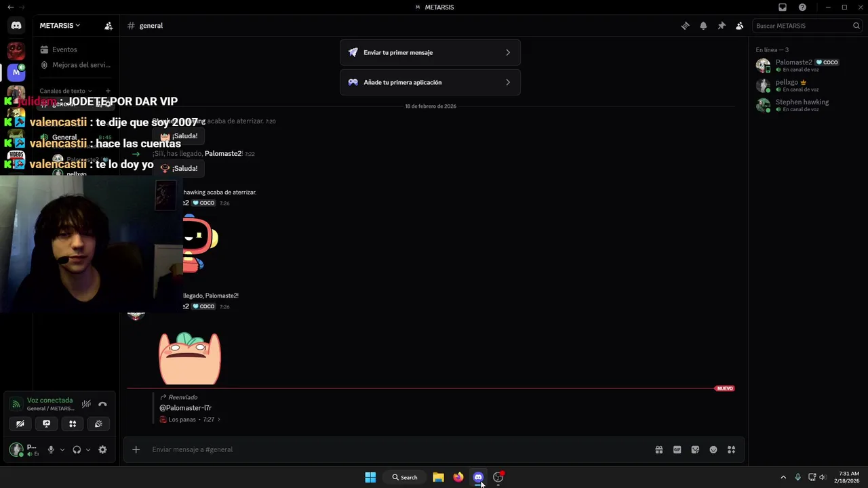Toggle the member list icon
Viewport: 868px width, 488px height.
click(x=740, y=26)
